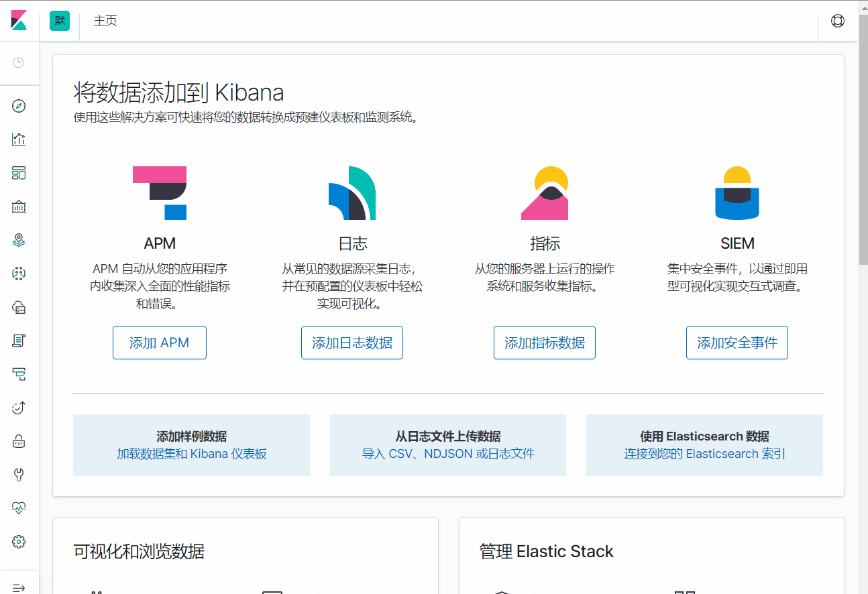Click the 添加安全事件 button
The image size is (868, 594).
pyautogui.click(x=737, y=343)
